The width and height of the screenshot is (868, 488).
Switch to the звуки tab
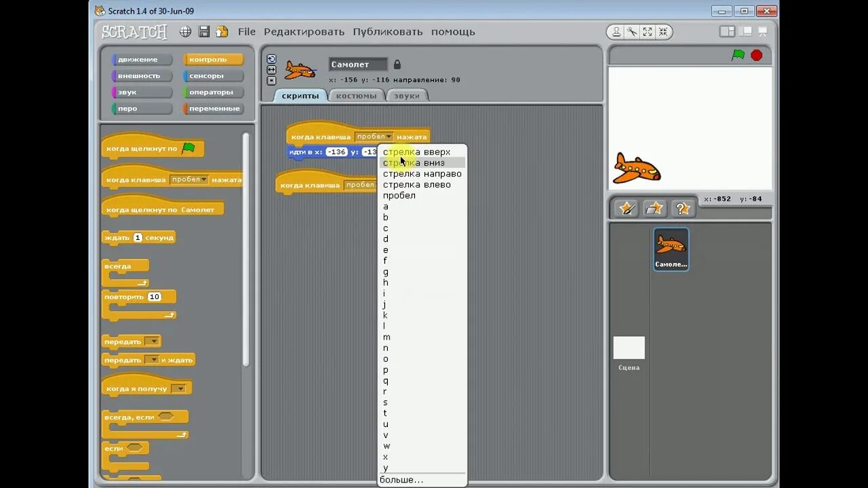(x=407, y=96)
